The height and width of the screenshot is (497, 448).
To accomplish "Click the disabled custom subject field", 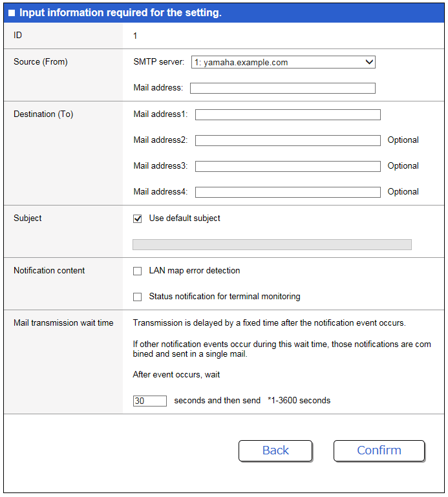I will [272, 244].
